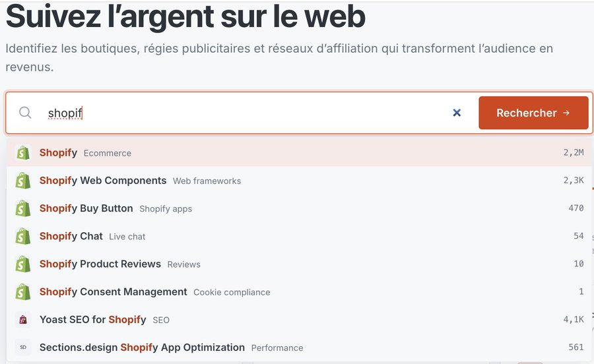Click the Shopify logo next to Buy Button

[23, 208]
